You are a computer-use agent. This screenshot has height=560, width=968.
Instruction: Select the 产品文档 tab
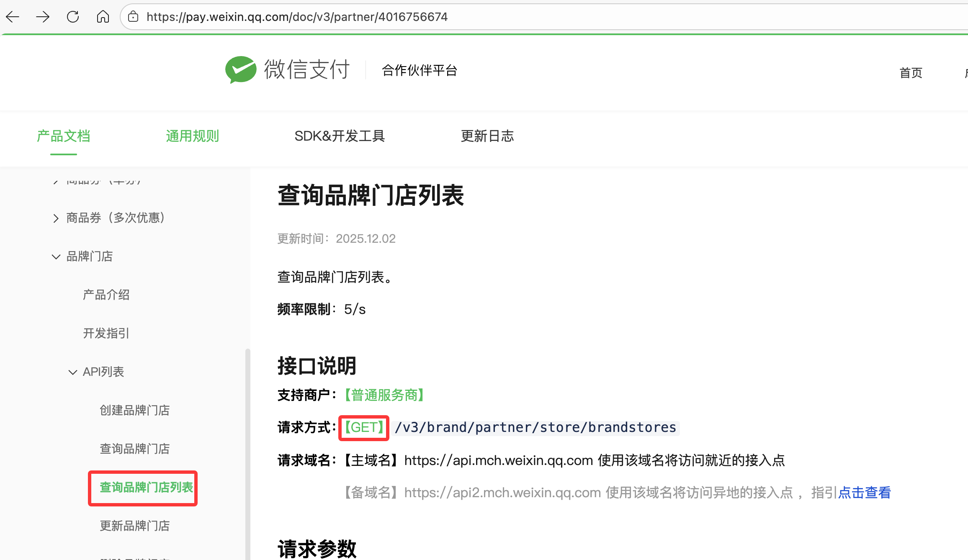click(x=64, y=136)
